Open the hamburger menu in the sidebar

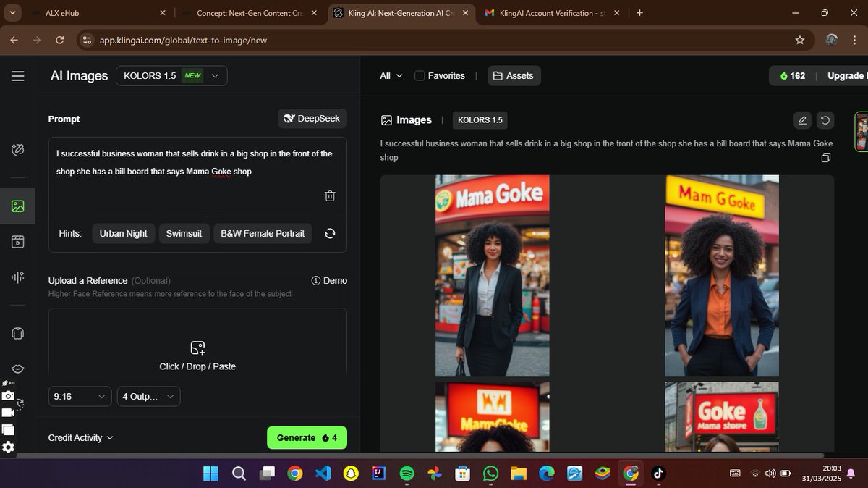point(18,76)
